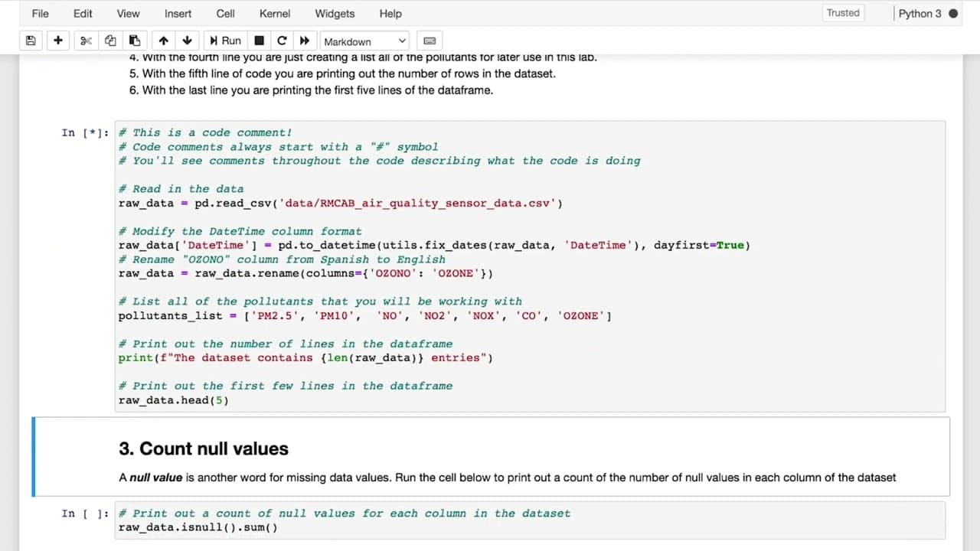This screenshot has width=980, height=551.
Task: Click the raw_data.head(5) line
Action: pyautogui.click(x=174, y=400)
